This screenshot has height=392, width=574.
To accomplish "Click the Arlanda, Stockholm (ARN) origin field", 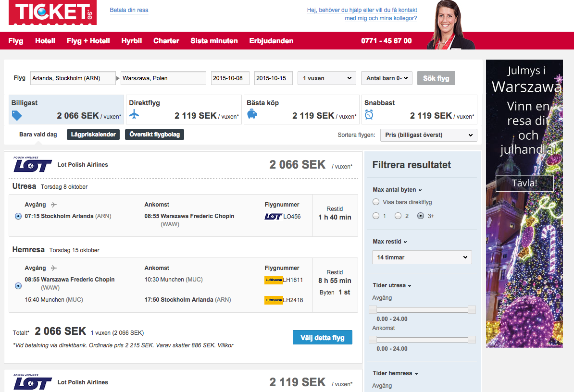I will pyautogui.click(x=73, y=78).
